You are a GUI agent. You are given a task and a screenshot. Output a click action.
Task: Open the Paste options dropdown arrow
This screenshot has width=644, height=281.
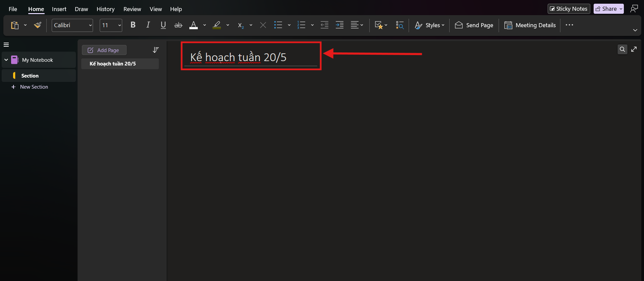point(25,25)
